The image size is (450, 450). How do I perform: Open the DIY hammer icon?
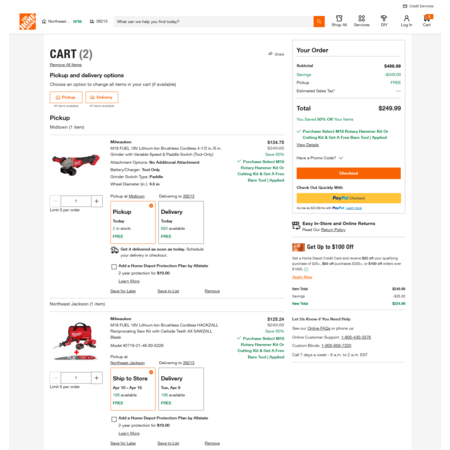(384, 18)
